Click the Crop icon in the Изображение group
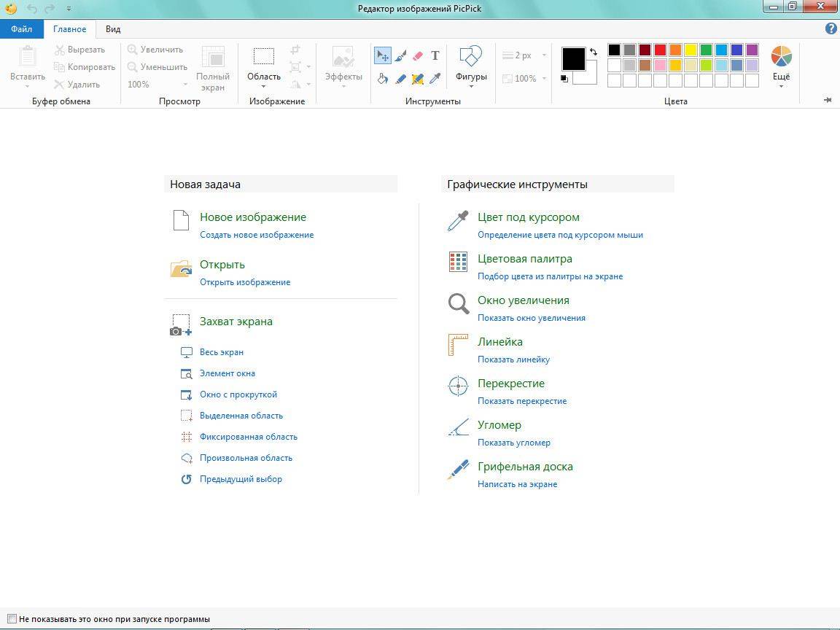The height and width of the screenshot is (630, 840). [295, 50]
